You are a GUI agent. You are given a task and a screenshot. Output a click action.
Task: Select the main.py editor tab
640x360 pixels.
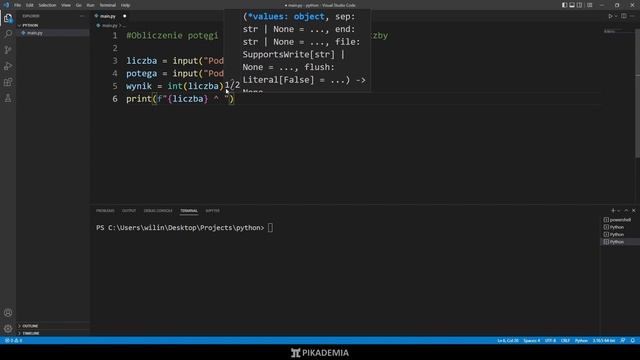(108, 16)
